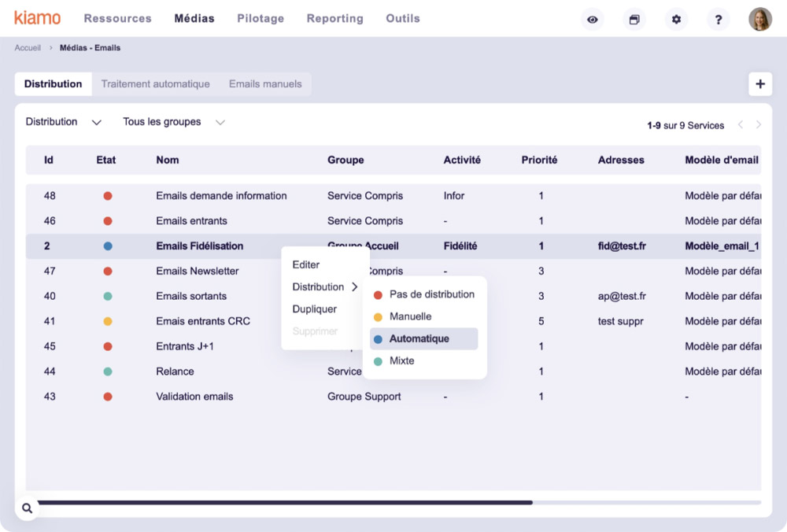Expand the Distribution submenu in context menu
The image size is (787, 532).
click(324, 287)
